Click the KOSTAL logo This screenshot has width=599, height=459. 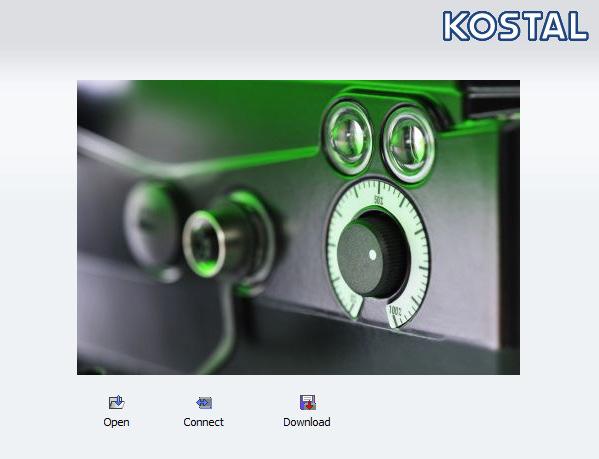tap(515, 26)
